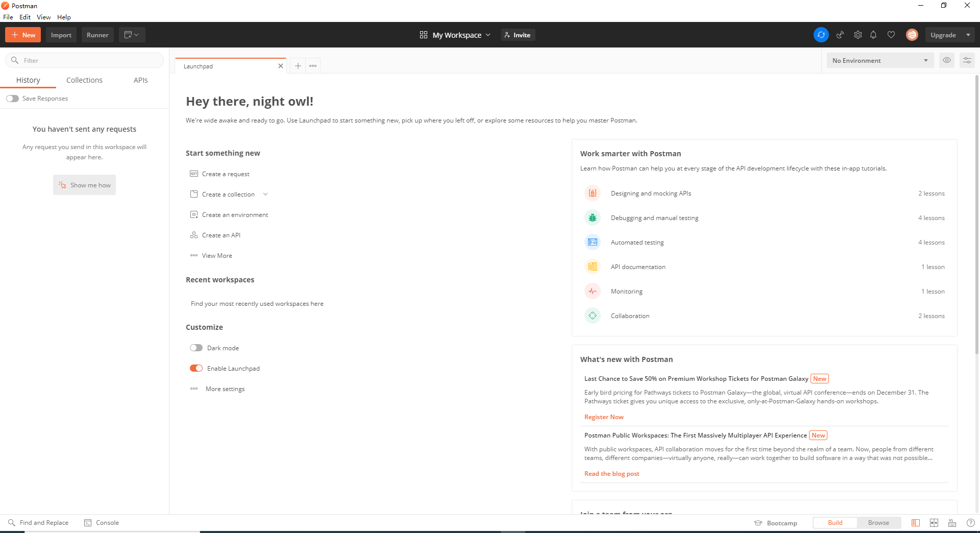This screenshot has width=980, height=533.
Task: Select the Build mode
Action: click(835, 523)
